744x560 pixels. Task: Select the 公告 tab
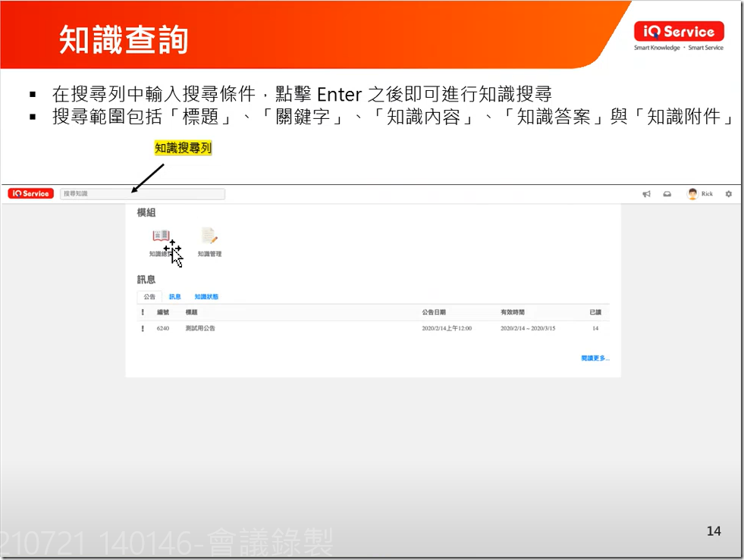[x=149, y=297]
